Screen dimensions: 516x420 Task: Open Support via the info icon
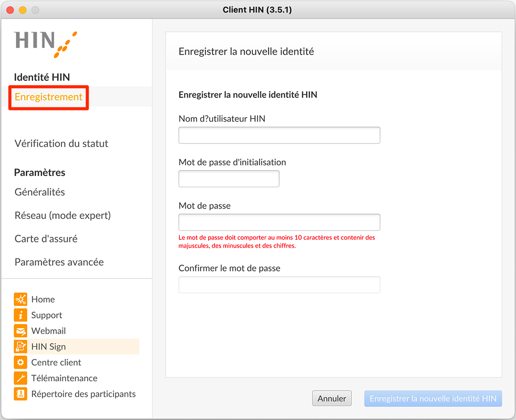21,315
